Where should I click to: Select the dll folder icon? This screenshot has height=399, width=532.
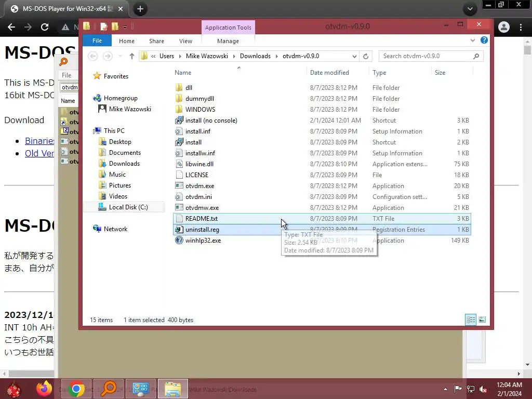coord(179,87)
